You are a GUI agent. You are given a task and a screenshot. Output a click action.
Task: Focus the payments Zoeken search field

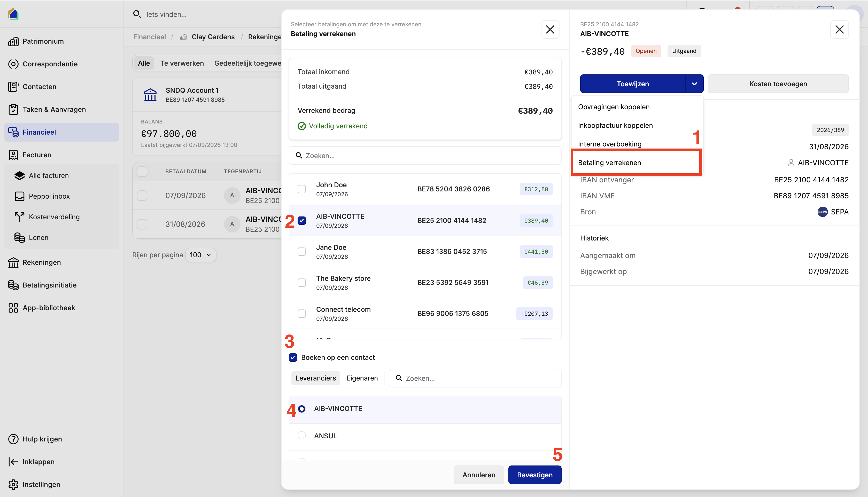425,156
